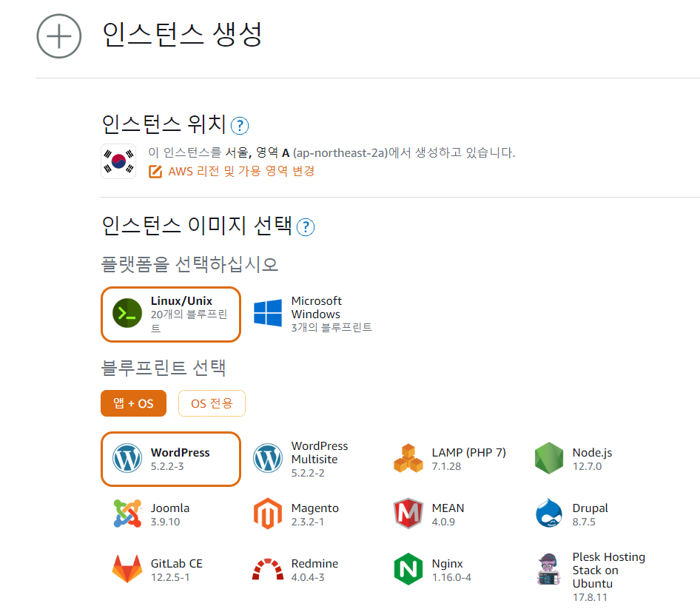Choose the Node.js 12.7.0 blueprint label
The height and width of the screenshot is (609, 700).
592,459
